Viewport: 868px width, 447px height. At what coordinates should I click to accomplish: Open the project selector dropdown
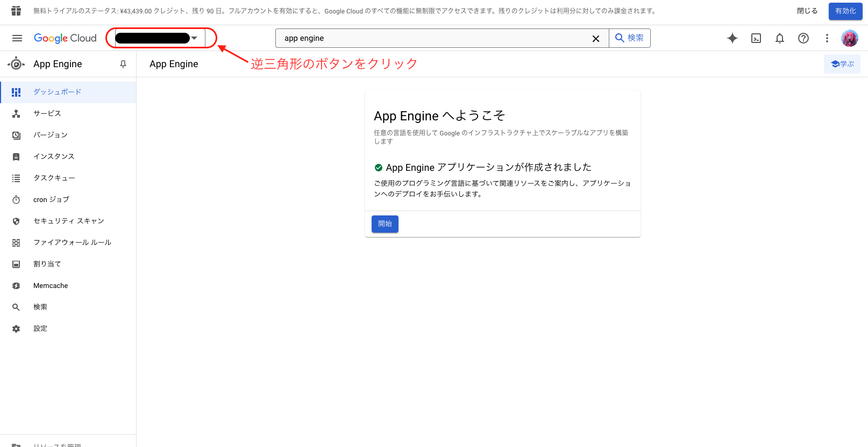[160, 38]
